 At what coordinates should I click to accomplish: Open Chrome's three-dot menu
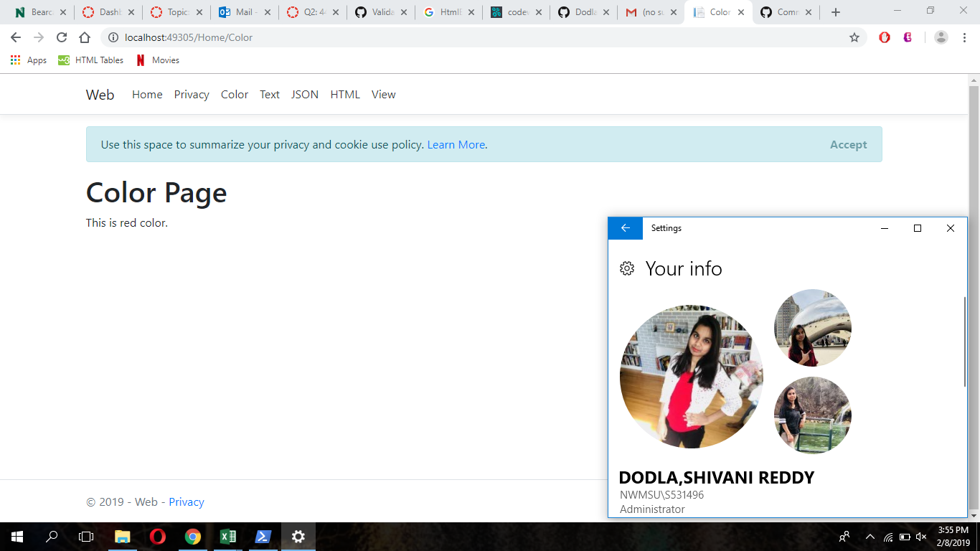coord(965,37)
